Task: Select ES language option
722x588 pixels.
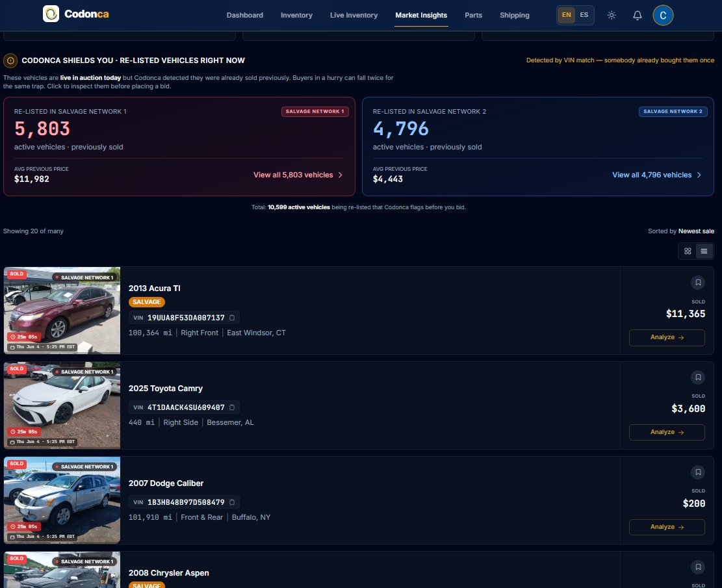Action: point(584,15)
